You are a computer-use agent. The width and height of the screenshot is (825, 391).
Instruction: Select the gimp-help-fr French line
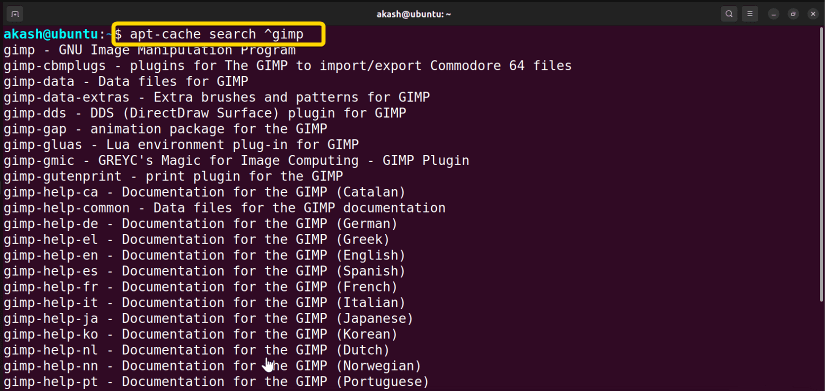pos(200,287)
